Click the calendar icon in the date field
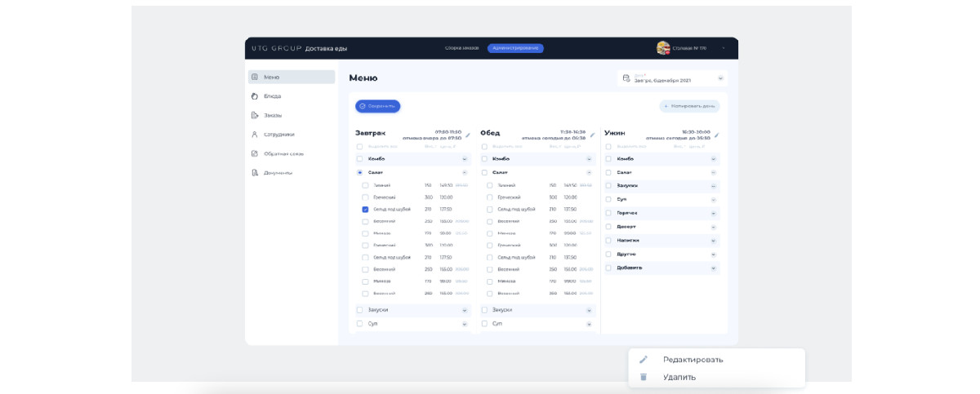Image resolution: width=980 pixels, height=394 pixels. 626,78
